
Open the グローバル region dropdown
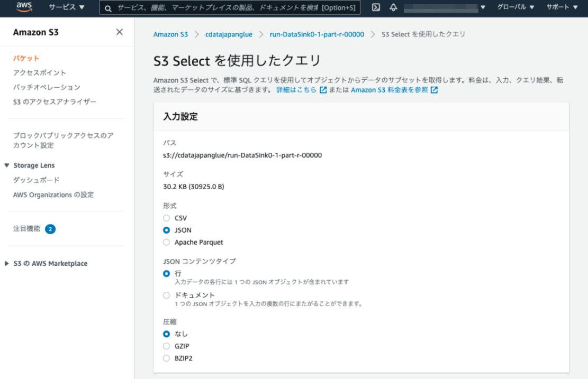coord(515,7)
